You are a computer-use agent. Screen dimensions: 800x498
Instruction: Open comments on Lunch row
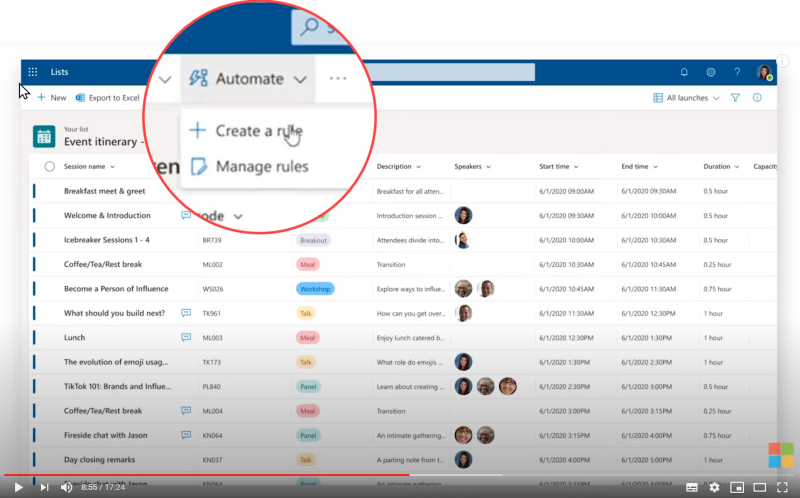pyautogui.click(x=186, y=337)
